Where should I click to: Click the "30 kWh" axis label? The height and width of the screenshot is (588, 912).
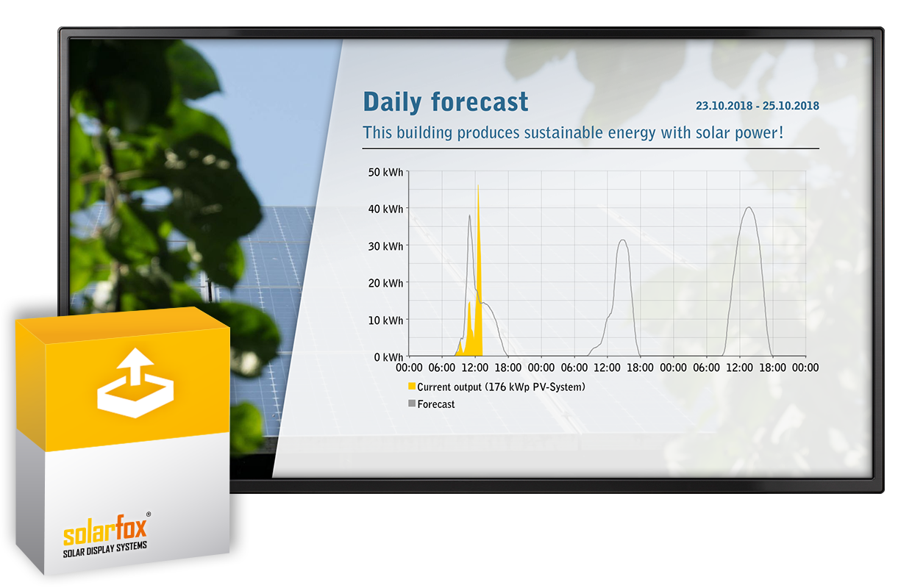pyautogui.click(x=385, y=246)
